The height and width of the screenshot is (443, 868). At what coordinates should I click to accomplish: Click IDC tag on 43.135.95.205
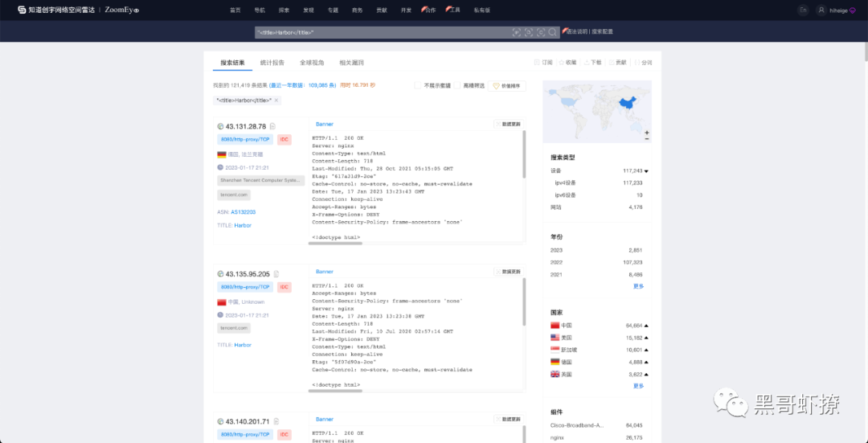[x=284, y=287]
